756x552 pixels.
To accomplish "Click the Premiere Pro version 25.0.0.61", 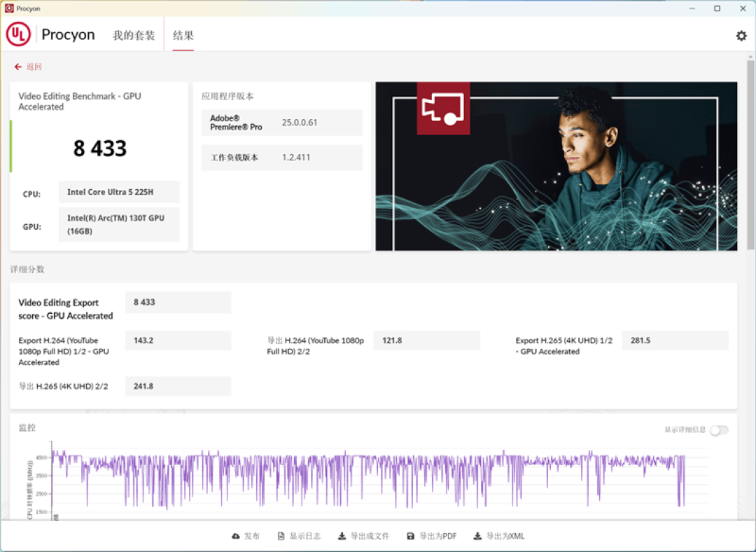I will [300, 123].
